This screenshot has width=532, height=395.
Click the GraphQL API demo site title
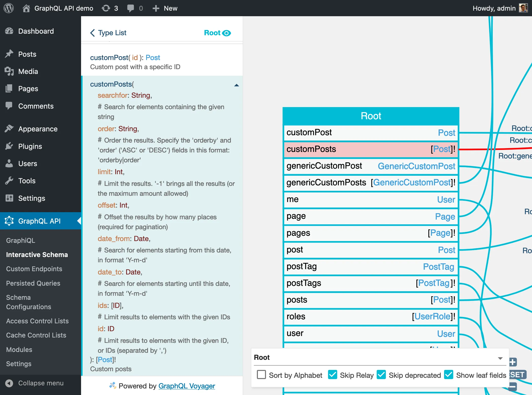(x=64, y=8)
